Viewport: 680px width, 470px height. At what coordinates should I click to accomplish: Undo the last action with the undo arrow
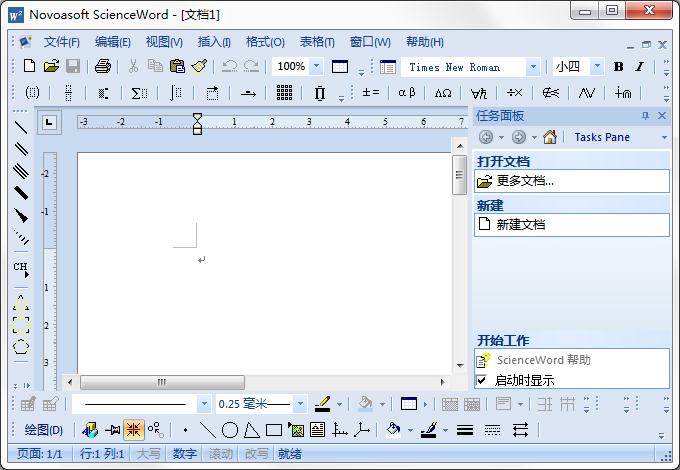pyautogui.click(x=229, y=66)
